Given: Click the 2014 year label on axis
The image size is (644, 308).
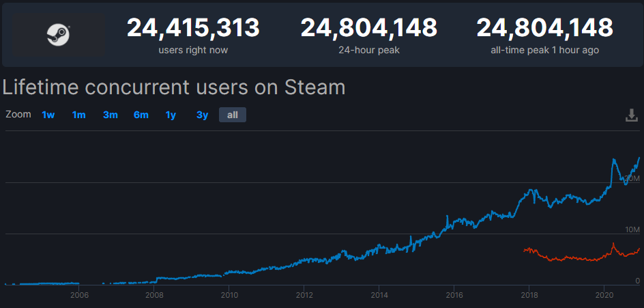Looking at the screenshot, I should (x=379, y=295).
